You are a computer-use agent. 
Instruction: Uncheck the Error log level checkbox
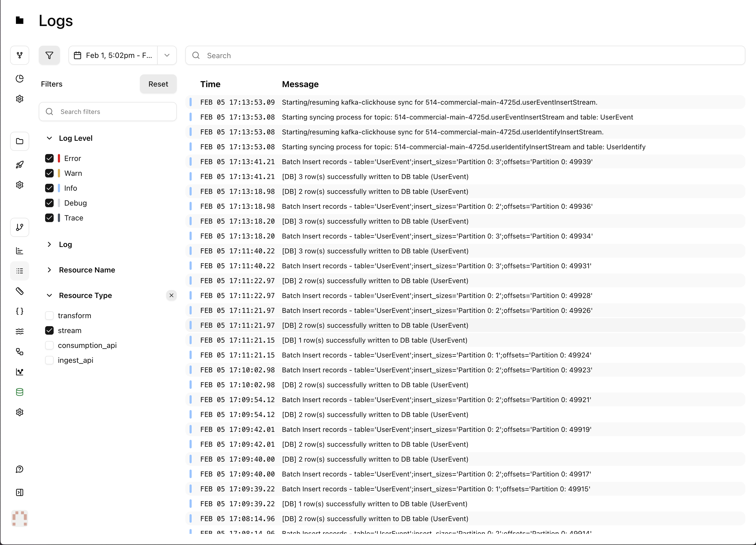coord(49,159)
